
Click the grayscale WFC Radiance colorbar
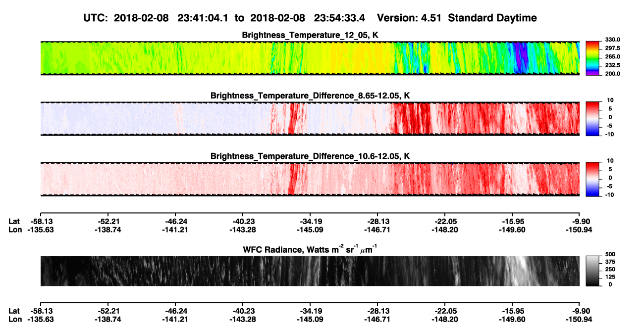[x=592, y=271]
